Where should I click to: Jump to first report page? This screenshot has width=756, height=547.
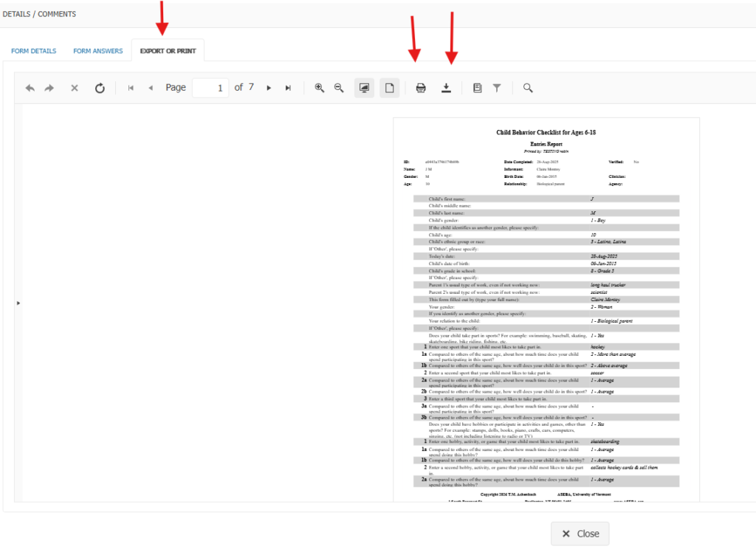131,88
